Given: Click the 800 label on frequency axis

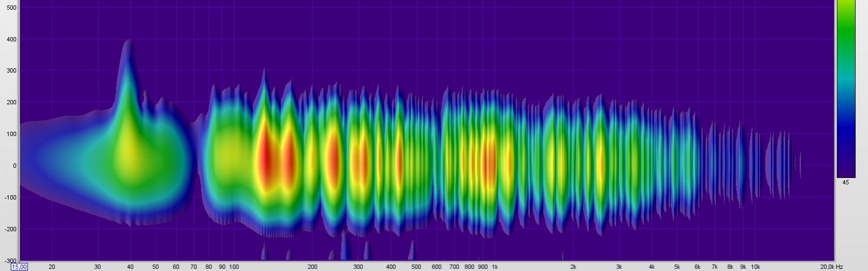Looking at the screenshot, I should 469,267.
